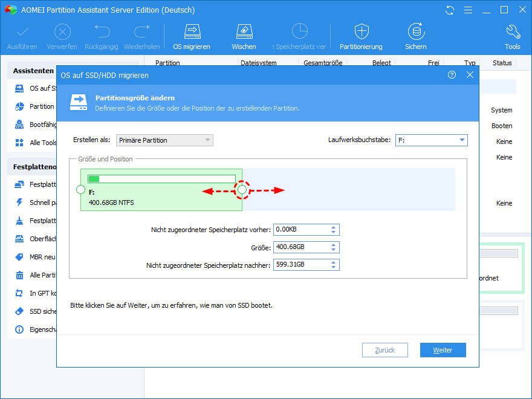This screenshot has height=399, width=532.
Task: Click the Frei column header
Action: (433, 62)
